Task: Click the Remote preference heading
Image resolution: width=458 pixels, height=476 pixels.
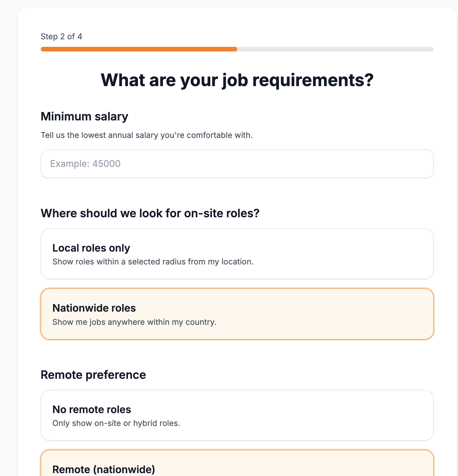Action: [93, 375]
